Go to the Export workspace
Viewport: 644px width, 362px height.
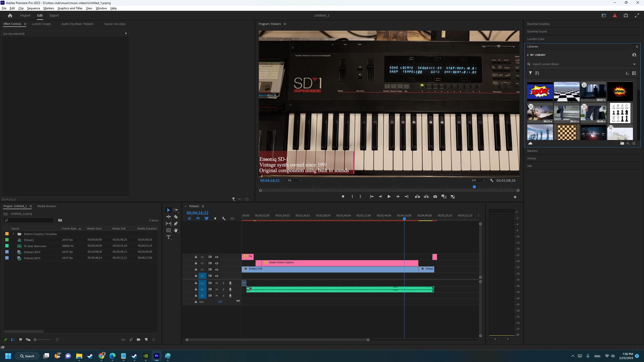coord(54,16)
